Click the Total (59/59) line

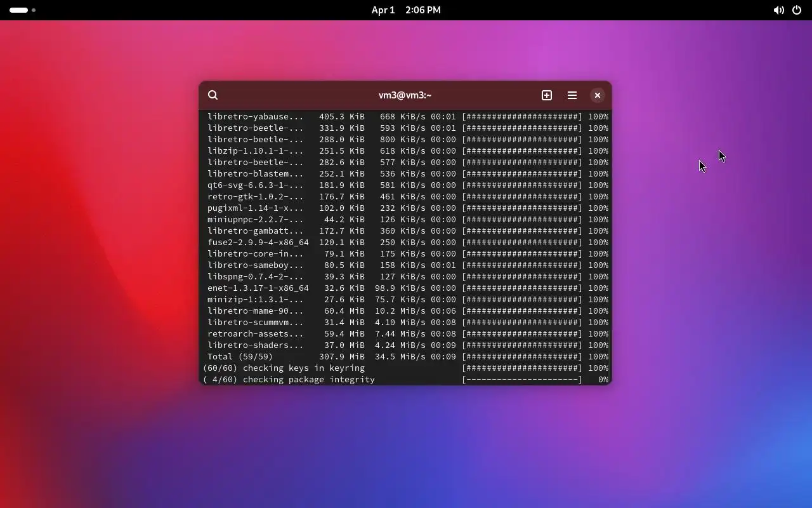[408, 357]
